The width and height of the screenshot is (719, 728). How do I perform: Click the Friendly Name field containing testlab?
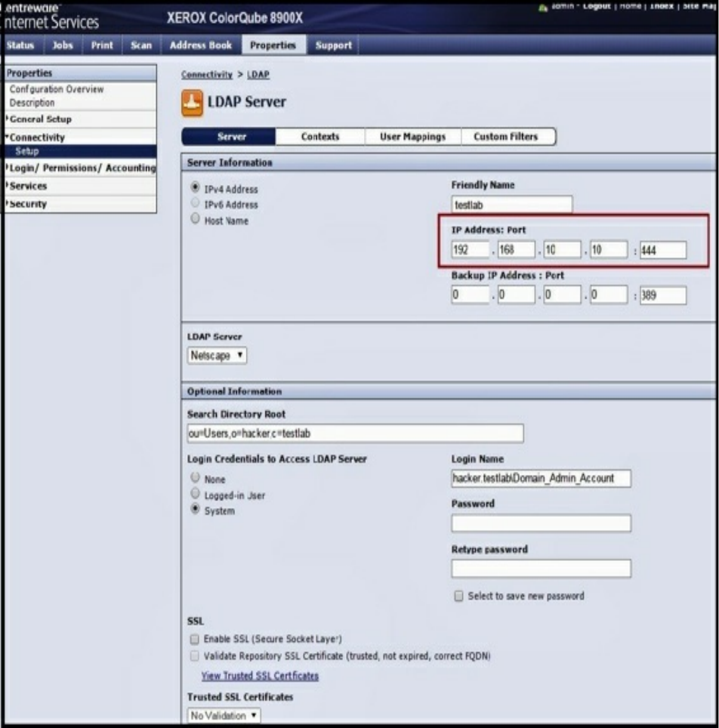pos(512,205)
